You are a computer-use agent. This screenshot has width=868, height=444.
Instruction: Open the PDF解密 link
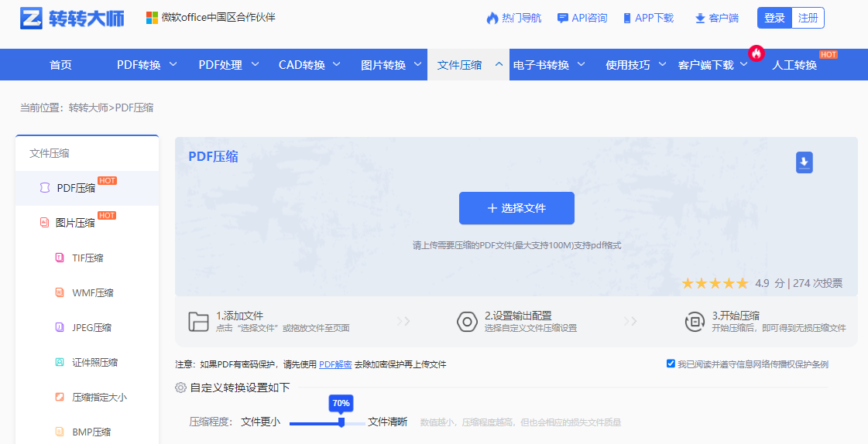335,364
